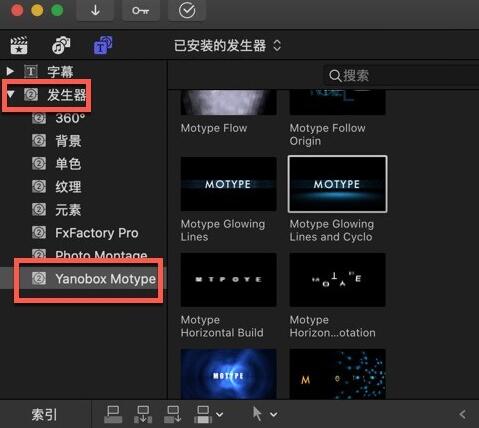The width and height of the screenshot is (479, 428).
Task: Select the Motype Horizon...otation thumbnail
Action: pos(337,280)
